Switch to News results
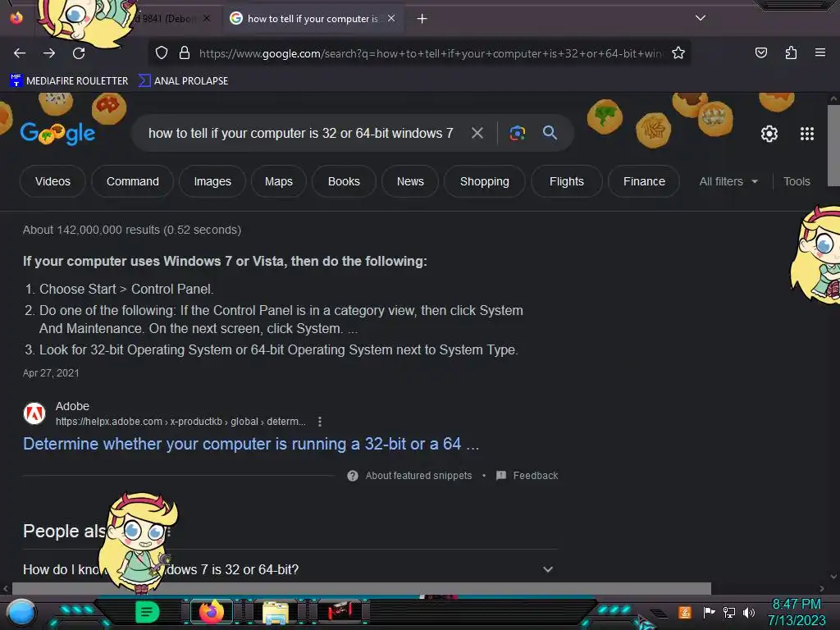The image size is (840, 630). point(410,181)
